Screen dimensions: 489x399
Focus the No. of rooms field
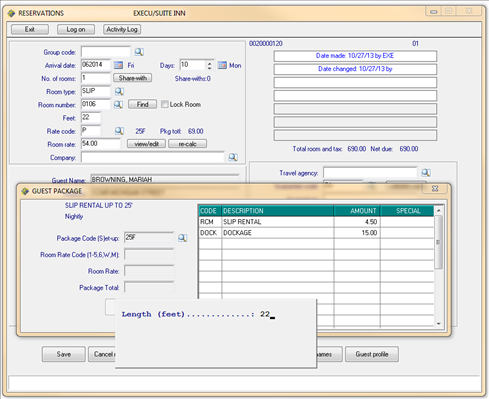pyautogui.click(x=96, y=78)
